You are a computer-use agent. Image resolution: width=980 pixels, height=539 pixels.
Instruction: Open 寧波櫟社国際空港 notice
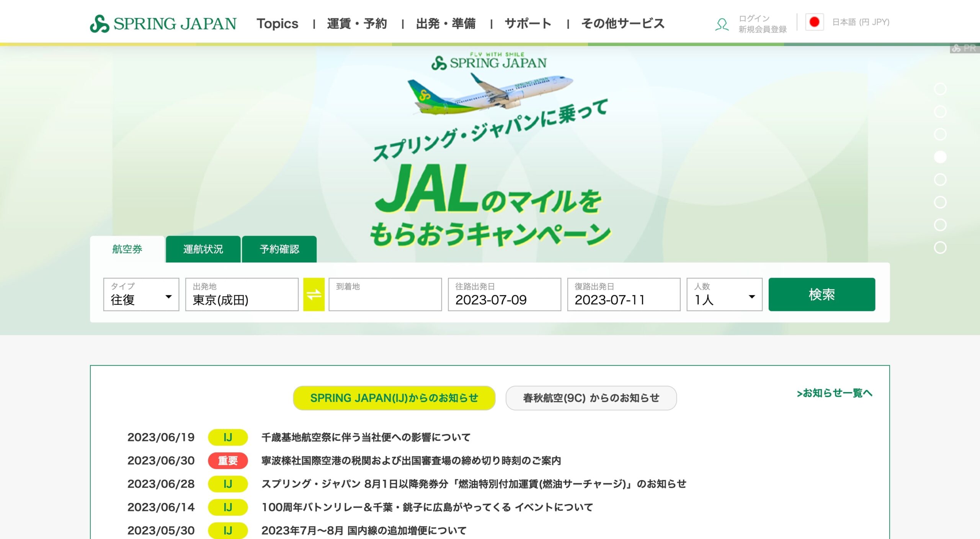(x=411, y=461)
